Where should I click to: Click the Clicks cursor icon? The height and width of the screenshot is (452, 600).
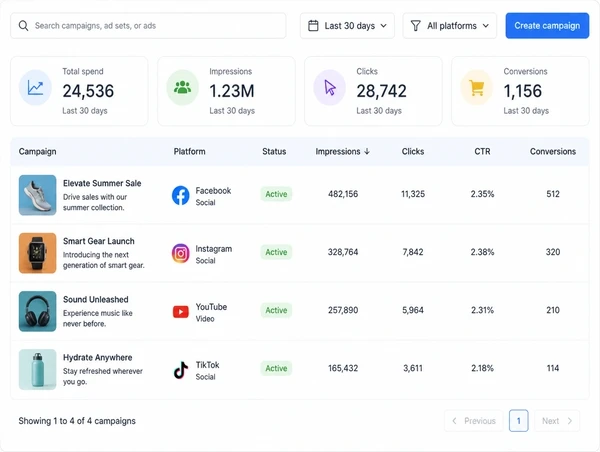[329, 88]
